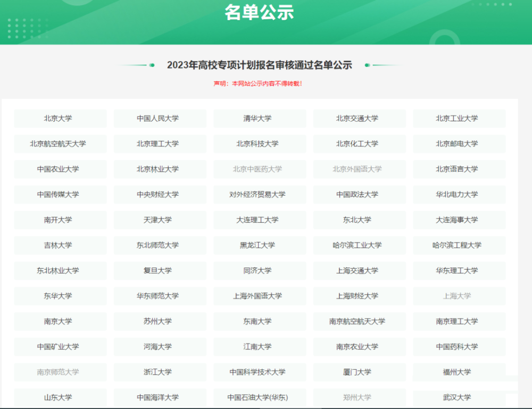Open 北京化工大学 entry
This screenshot has height=409, width=532.
(x=360, y=144)
